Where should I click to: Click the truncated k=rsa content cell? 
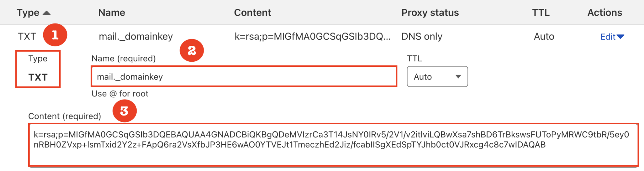click(x=312, y=36)
